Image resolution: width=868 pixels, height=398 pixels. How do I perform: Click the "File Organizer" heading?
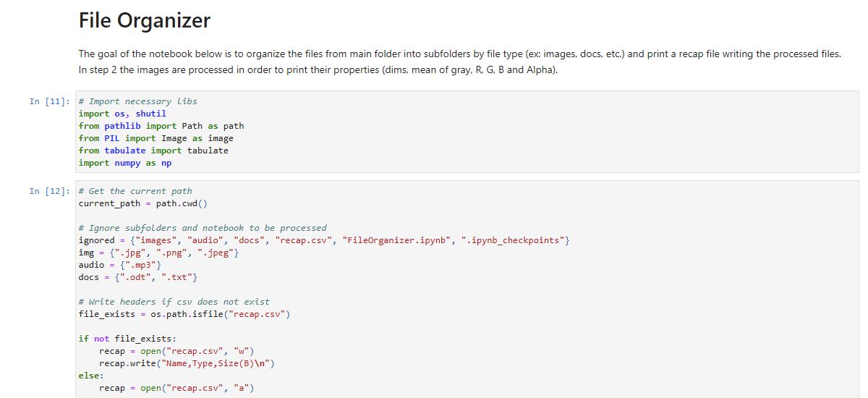144,21
